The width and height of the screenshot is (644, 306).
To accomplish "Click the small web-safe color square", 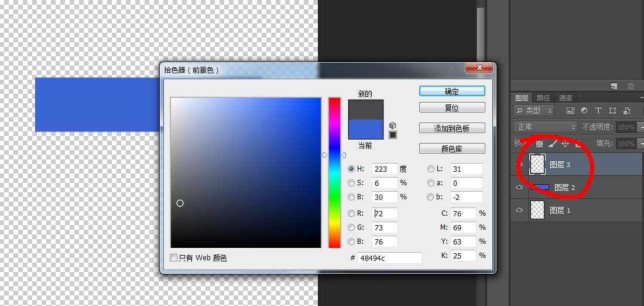I will click(x=393, y=134).
